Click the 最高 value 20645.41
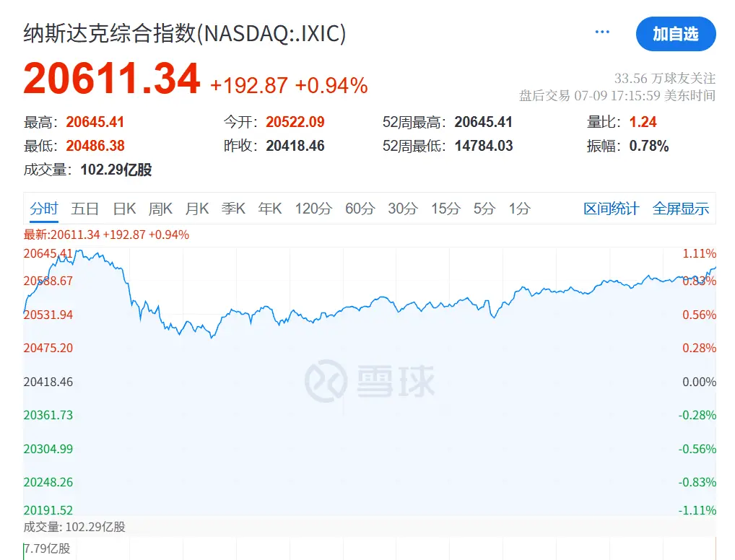 click(x=95, y=122)
